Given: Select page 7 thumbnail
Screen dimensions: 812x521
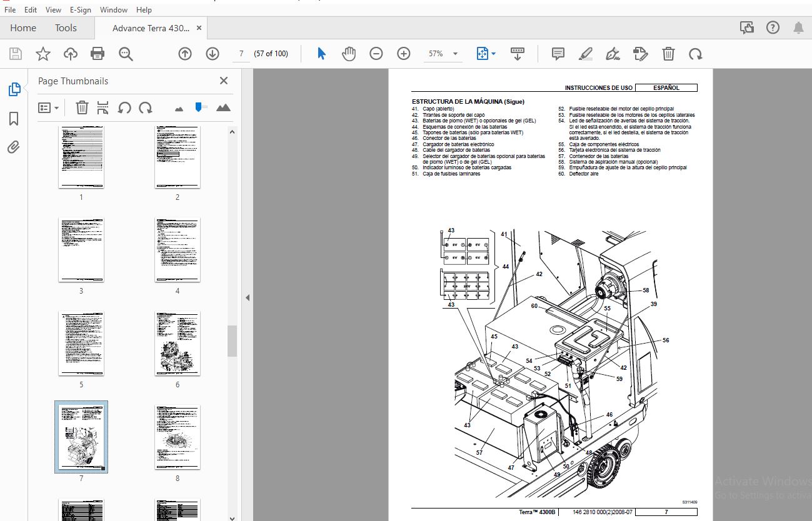Looking at the screenshot, I should point(81,437).
